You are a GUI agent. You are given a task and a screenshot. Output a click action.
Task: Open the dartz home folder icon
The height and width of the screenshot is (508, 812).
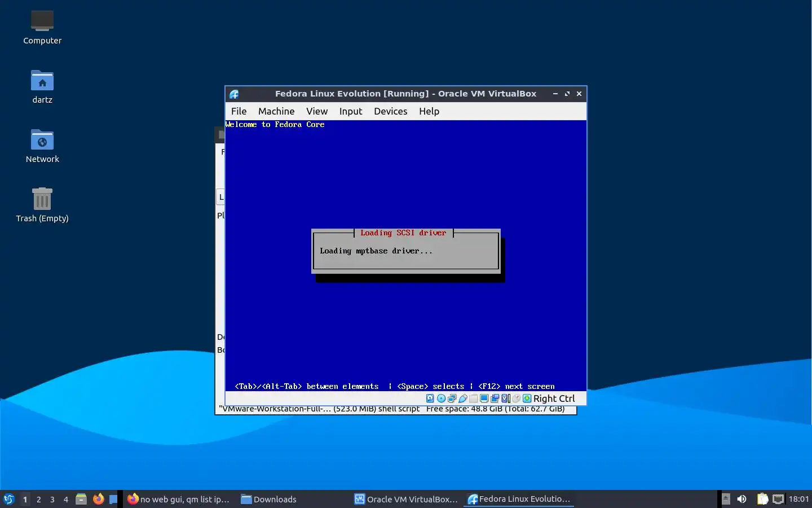point(42,87)
